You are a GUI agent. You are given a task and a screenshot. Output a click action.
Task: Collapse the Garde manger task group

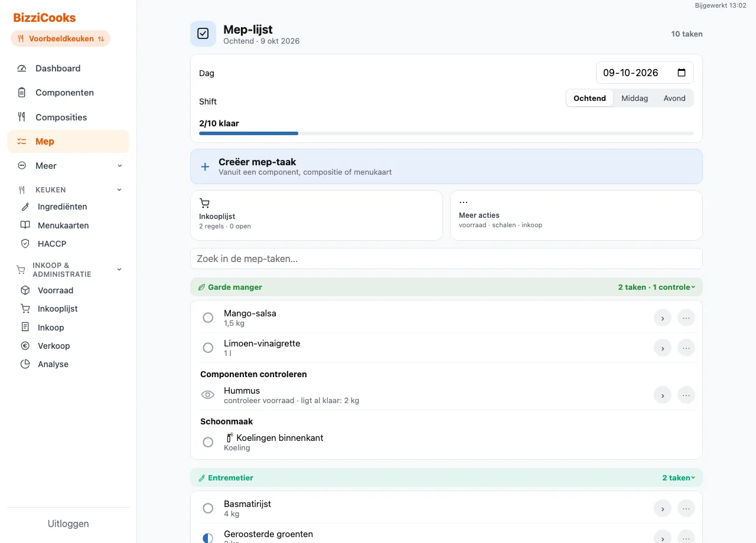pyautogui.click(x=447, y=287)
